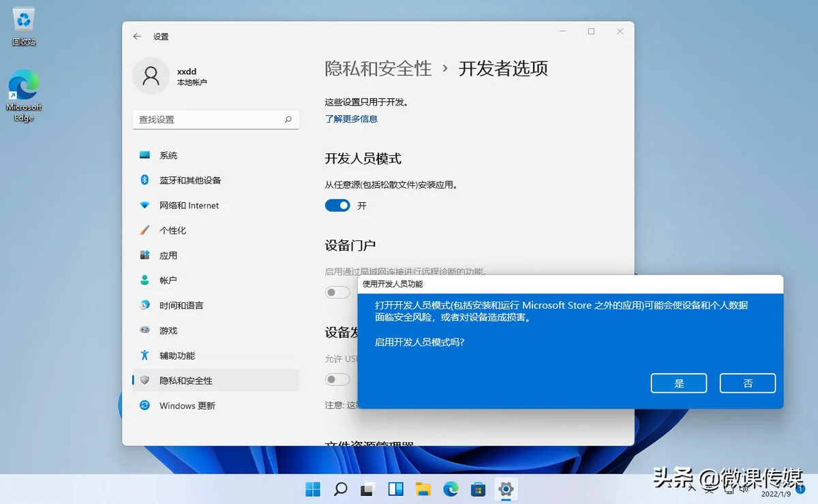The image size is (818, 504).
Task: Open the xxdd user profile avatar
Action: 151,76
